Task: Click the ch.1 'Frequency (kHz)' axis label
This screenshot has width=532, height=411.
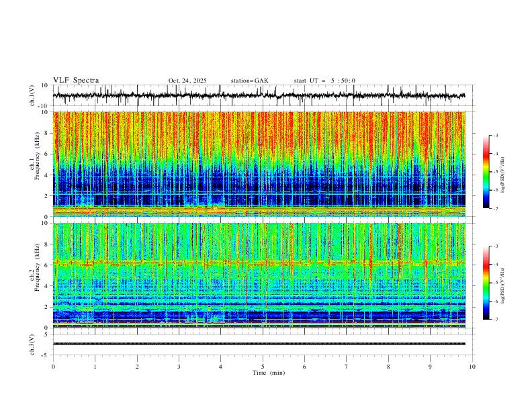Action: point(38,156)
